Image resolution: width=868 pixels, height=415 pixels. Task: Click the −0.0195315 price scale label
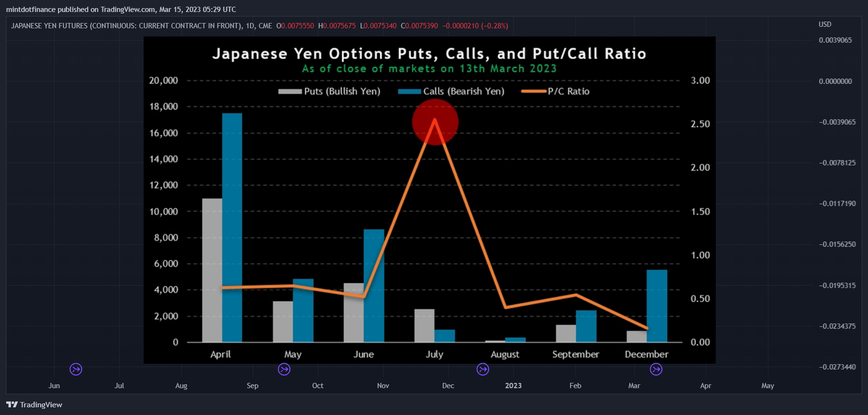(837, 286)
